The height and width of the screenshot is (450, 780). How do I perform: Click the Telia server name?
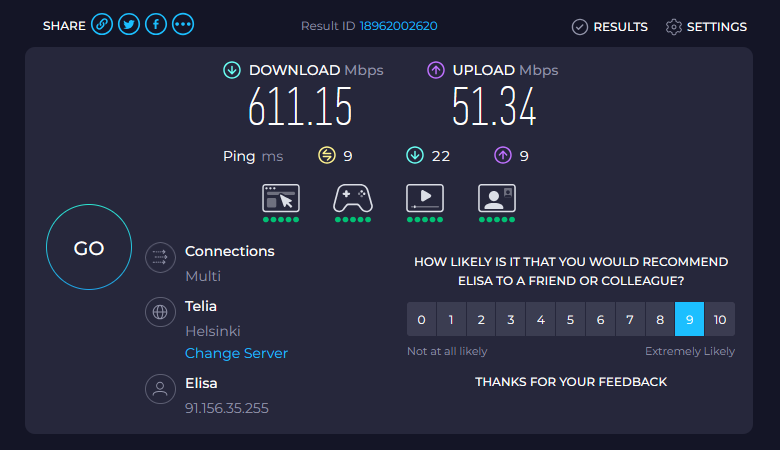click(x=201, y=306)
